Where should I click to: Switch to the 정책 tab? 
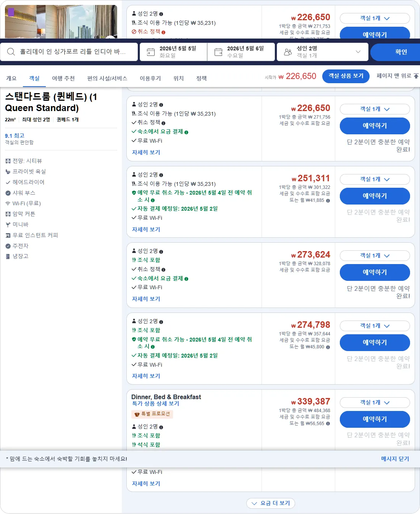point(202,78)
